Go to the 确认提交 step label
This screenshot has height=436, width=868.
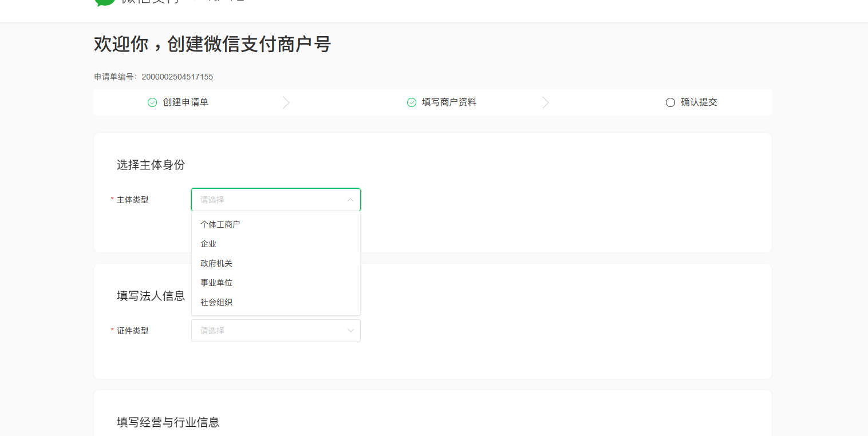[x=699, y=102]
